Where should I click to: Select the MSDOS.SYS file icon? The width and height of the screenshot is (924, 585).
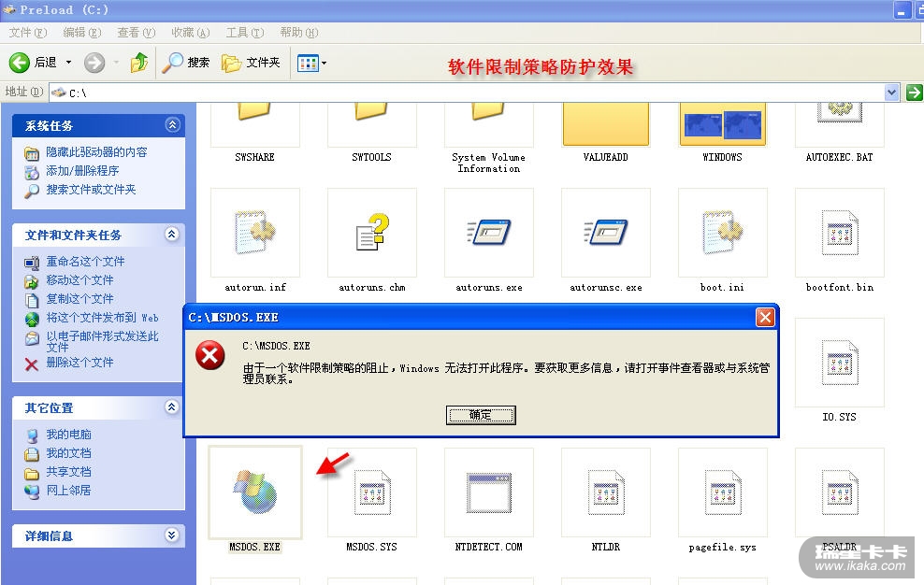372,492
